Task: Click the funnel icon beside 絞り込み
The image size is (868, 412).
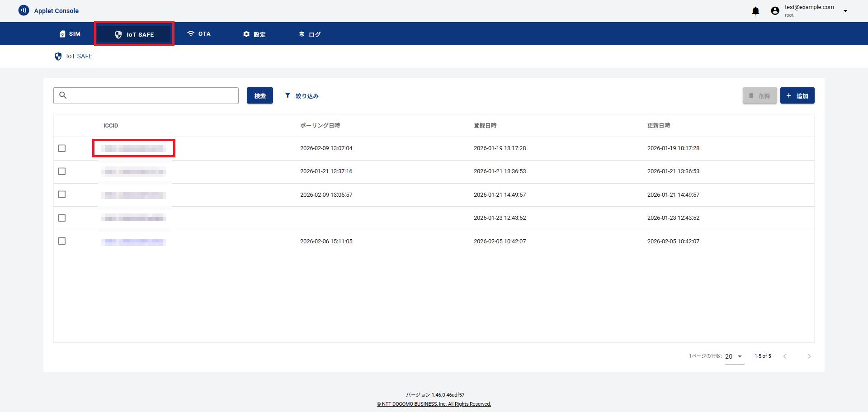Action: (x=288, y=95)
